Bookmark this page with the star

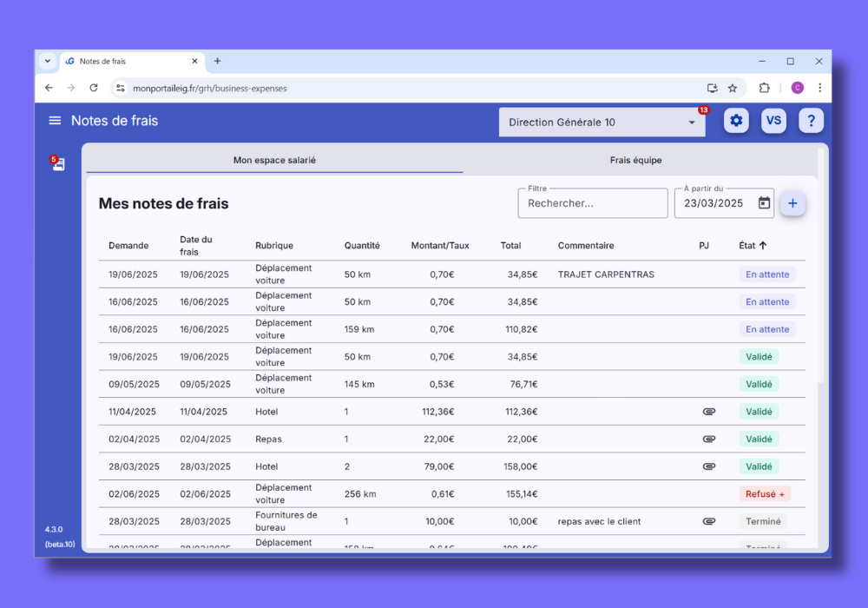click(x=733, y=88)
